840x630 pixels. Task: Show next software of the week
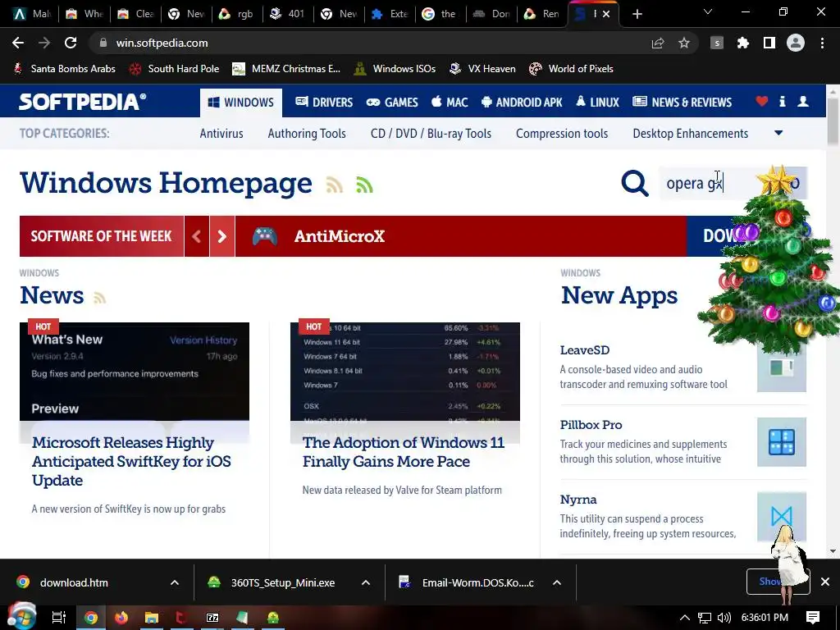222,236
